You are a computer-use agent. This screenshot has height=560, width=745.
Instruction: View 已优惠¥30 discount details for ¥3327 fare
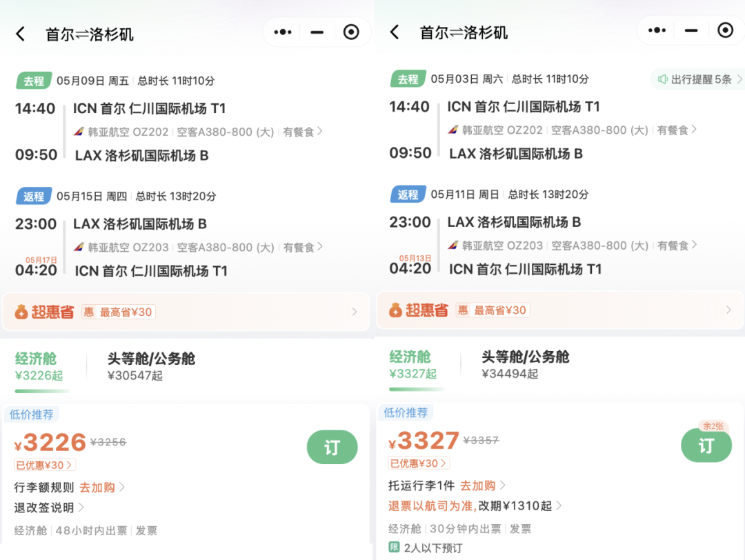pyautogui.click(x=419, y=463)
